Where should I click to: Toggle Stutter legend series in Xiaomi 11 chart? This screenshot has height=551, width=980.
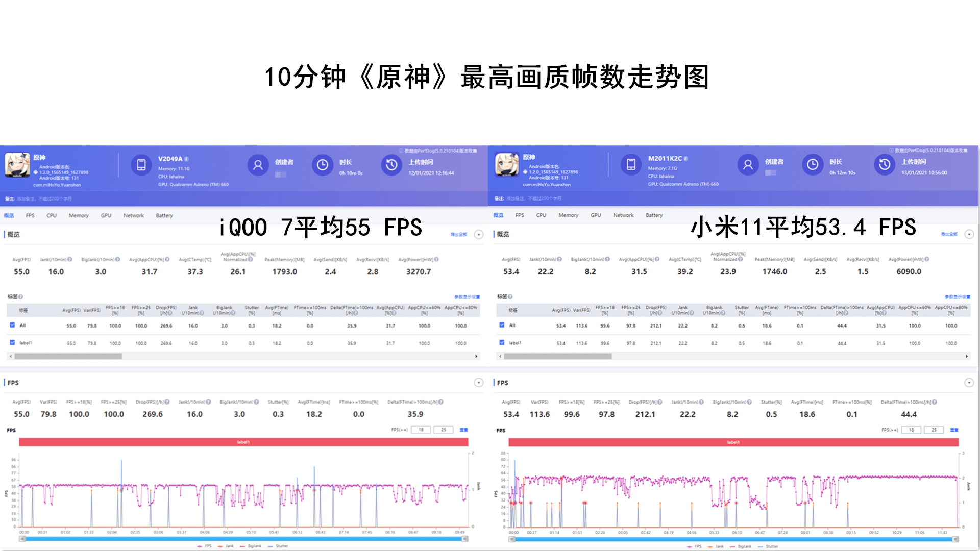coord(768,546)
